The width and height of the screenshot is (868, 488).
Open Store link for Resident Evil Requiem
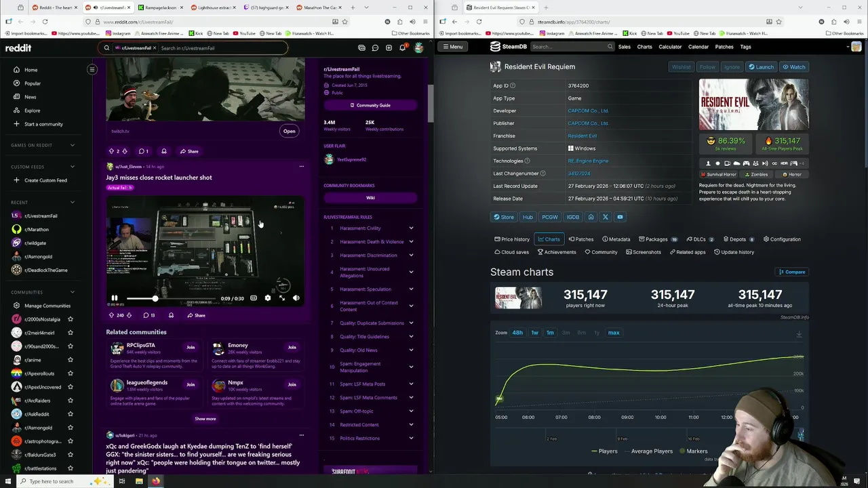pyautogui.click(x=504, y=217)
